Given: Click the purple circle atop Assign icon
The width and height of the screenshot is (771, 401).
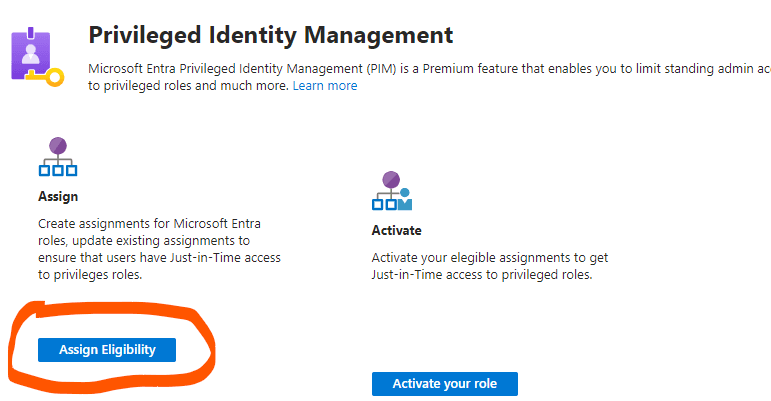Looking at the screenshot, I should point(57,145).
